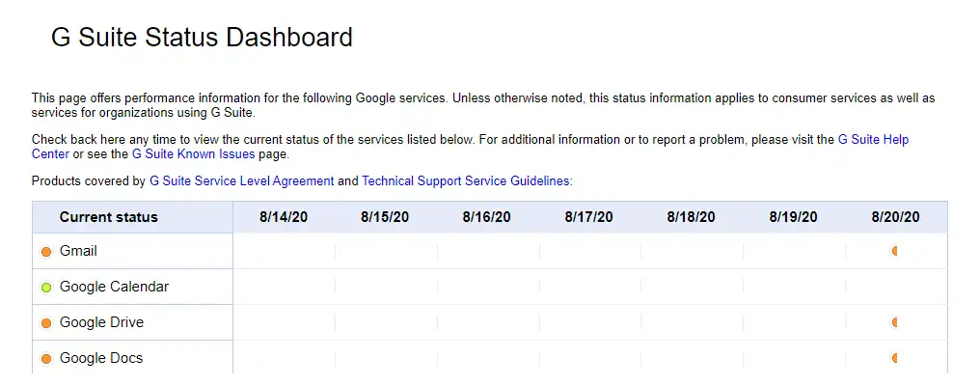Open the G Suite Service Level Agreement link
Image resolution: width=980 pixels, height=386 pixels.
(241, 180)
